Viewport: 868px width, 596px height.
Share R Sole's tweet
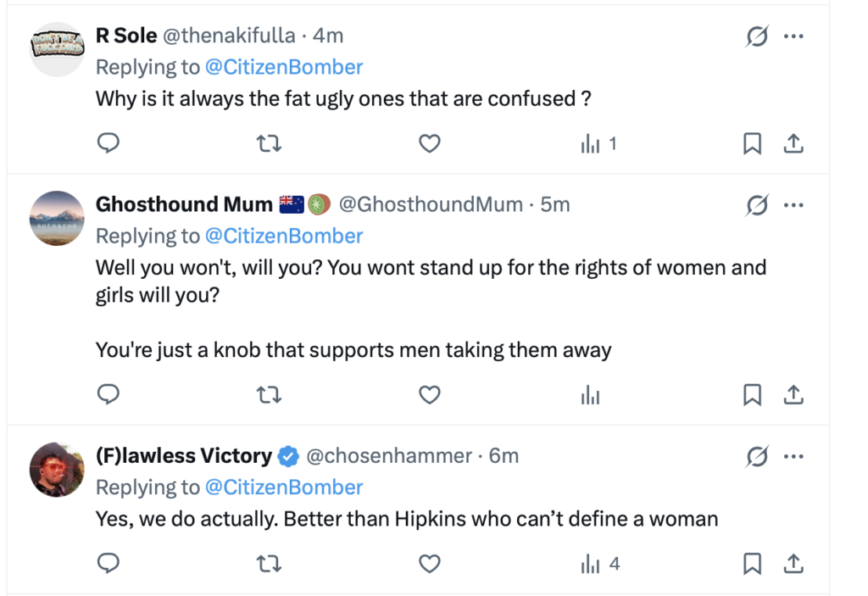click(x=793, y=144)
